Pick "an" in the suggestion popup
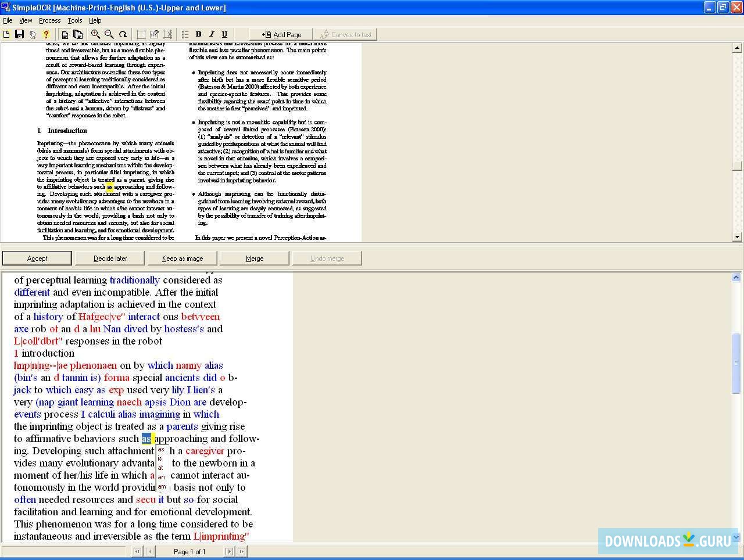744x560 pixels. click(x=161, y=478)
